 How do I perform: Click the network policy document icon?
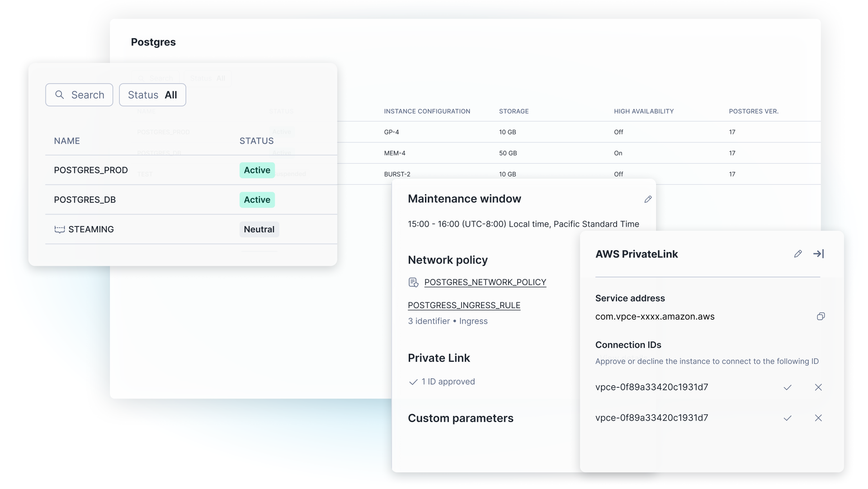tap(413, 282)
